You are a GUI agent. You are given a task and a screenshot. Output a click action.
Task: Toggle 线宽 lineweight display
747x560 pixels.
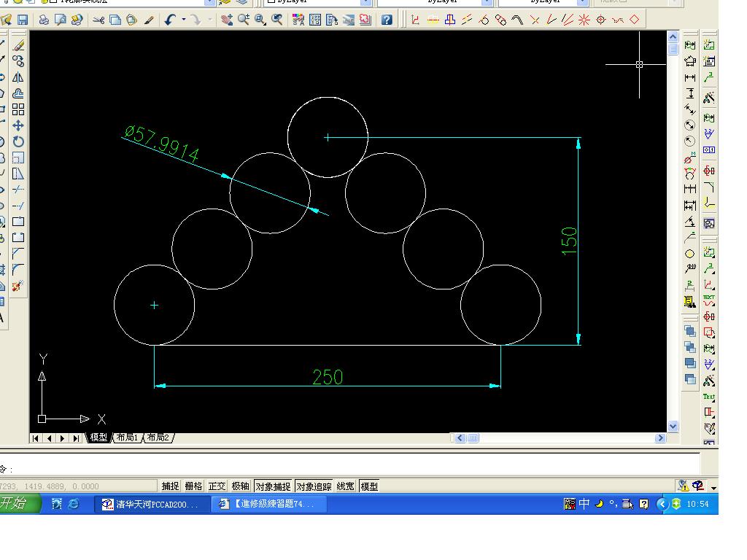[345, 486]
